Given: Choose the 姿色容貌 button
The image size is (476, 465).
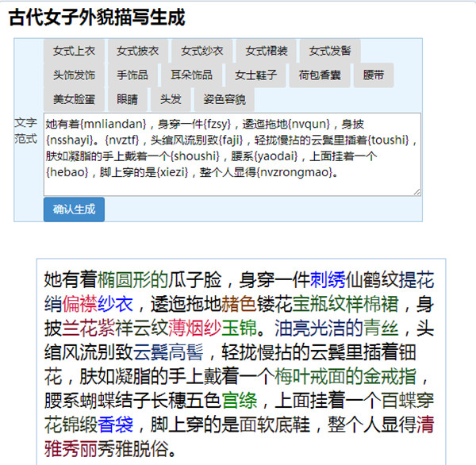Looking at the screenshot, I should point(224,100).
